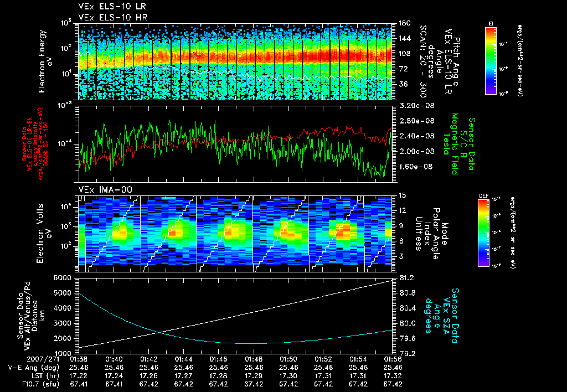Click the altitude tick value 6000

click(x=61, y=278)
